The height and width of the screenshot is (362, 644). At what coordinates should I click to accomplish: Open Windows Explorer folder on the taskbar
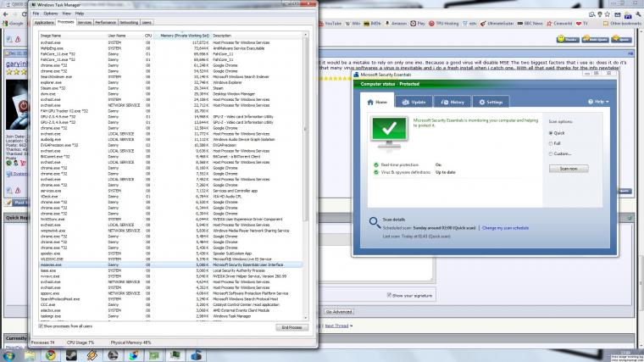pos(30,355)
